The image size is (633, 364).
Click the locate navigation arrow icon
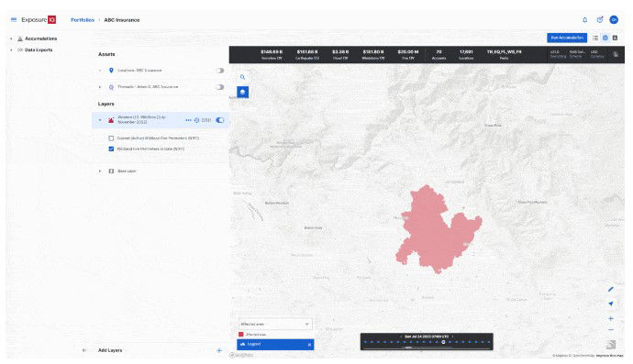click(611, 303)
